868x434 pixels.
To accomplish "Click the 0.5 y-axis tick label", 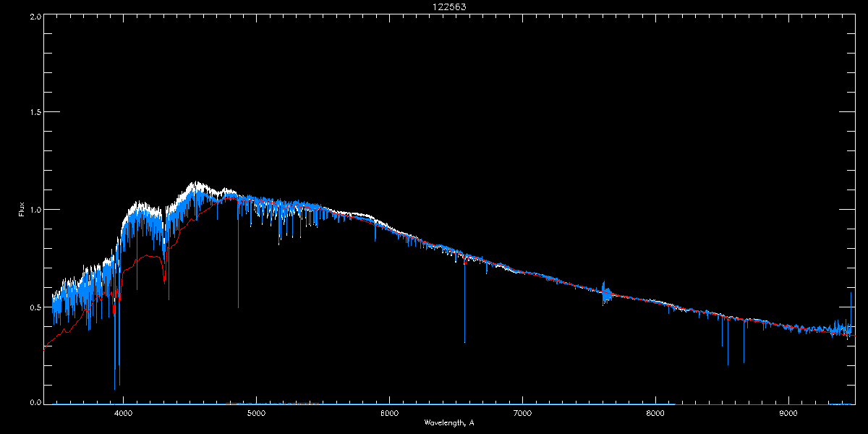I will [34, 307].
